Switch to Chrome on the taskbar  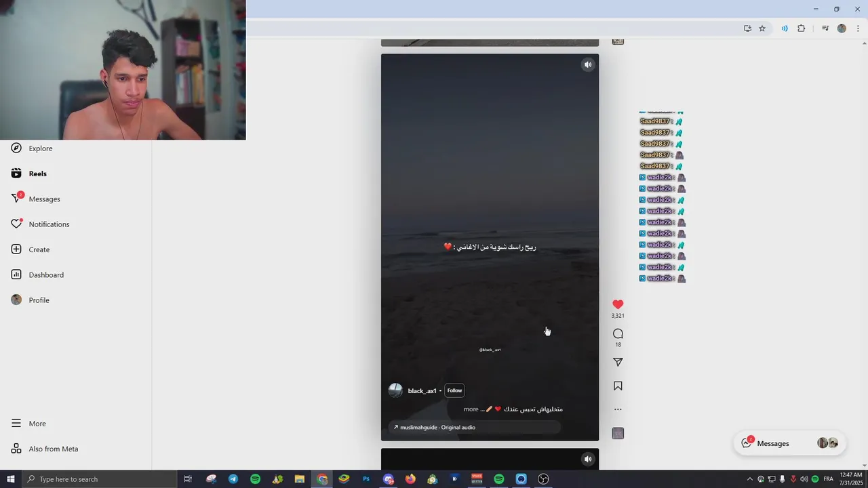click(322, 479)
